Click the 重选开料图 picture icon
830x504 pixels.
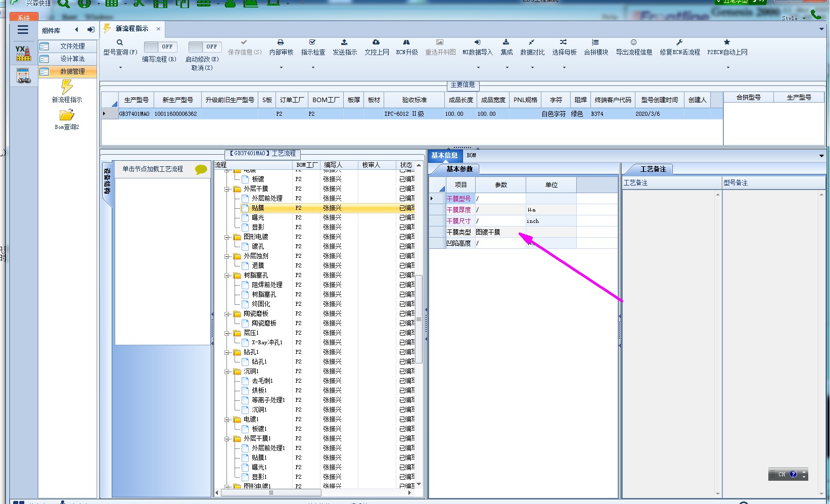(440, 42)
